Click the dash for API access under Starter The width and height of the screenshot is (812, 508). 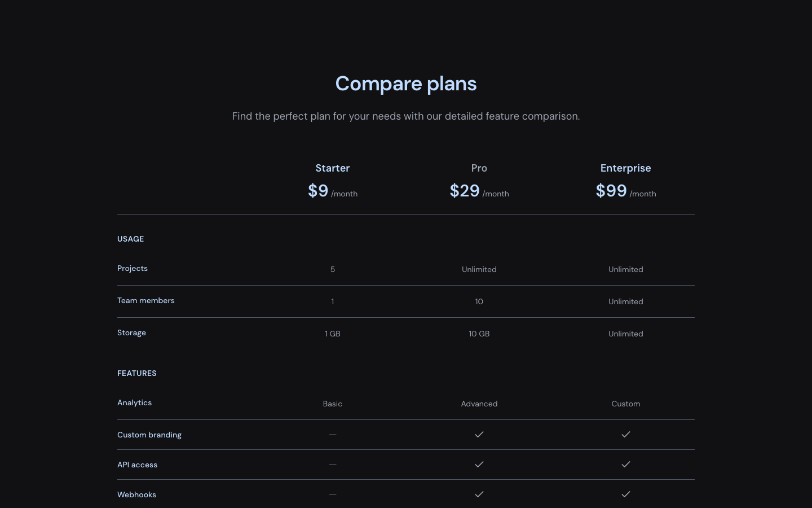click(x=333, y=465)
